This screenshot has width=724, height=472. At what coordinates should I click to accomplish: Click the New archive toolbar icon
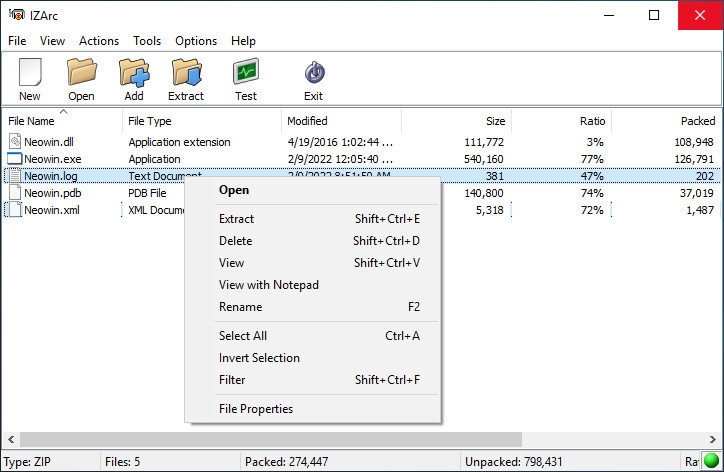coord(30,72)
